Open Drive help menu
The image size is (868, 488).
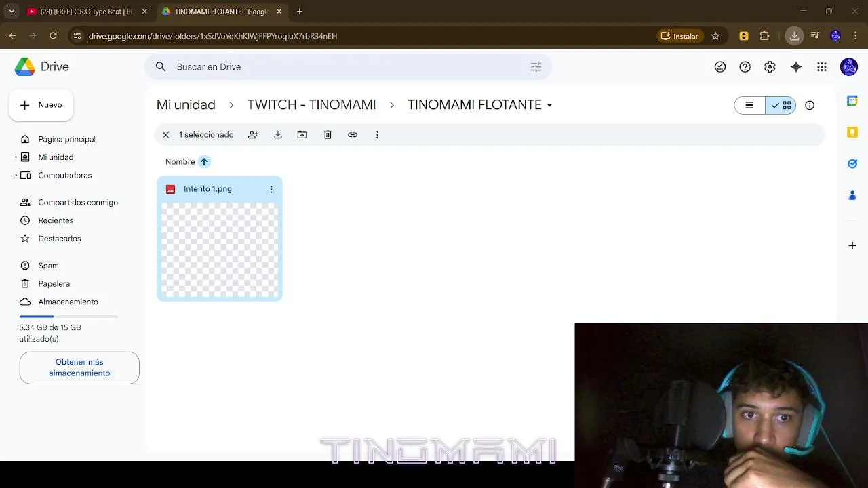745,67
